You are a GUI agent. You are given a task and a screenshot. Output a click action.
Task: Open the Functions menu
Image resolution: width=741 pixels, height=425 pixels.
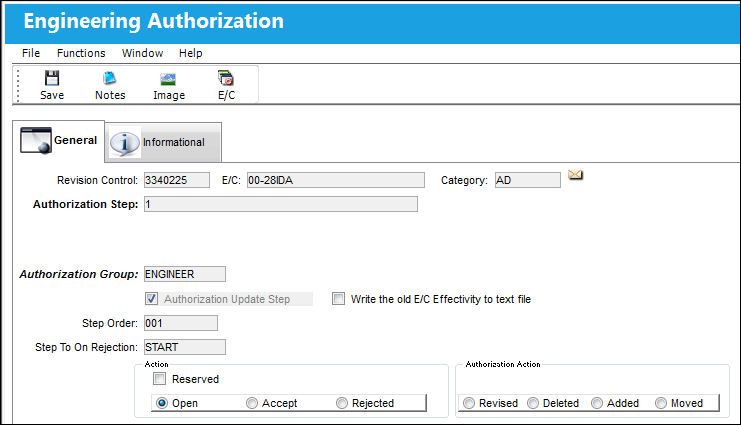click(x=81, y=53)
